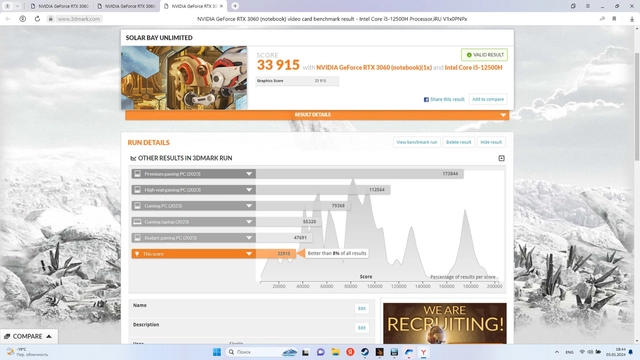This screenshot has width=640, height=360.
Task: Open the COMPARE panel at bottom left
Action: point(29,336)
